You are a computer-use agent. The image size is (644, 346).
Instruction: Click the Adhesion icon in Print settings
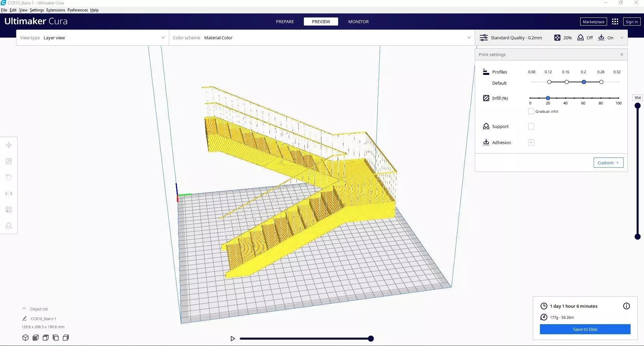486,142
